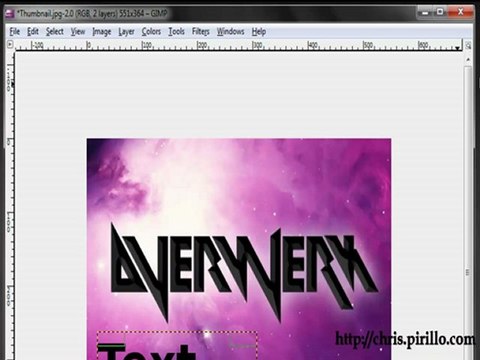Open the Layer menu

pyautogui.click(x=126, y=32)
